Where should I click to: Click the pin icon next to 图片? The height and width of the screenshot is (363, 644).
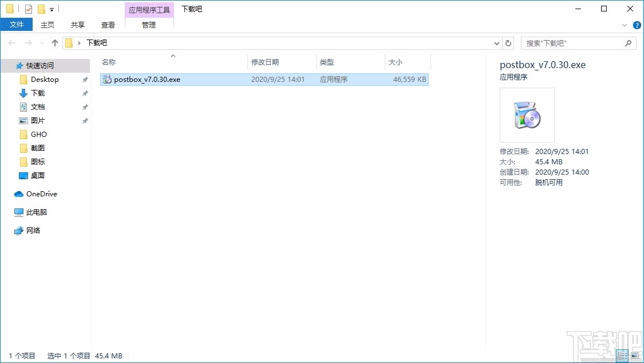click(x=85, y=121)
